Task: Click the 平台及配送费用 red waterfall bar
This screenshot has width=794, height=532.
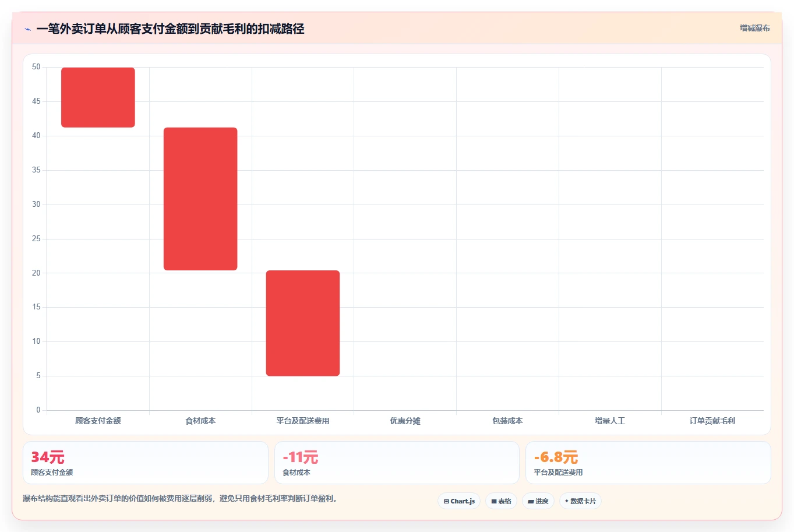Action: pyautogui.click(x=303, y=323)
